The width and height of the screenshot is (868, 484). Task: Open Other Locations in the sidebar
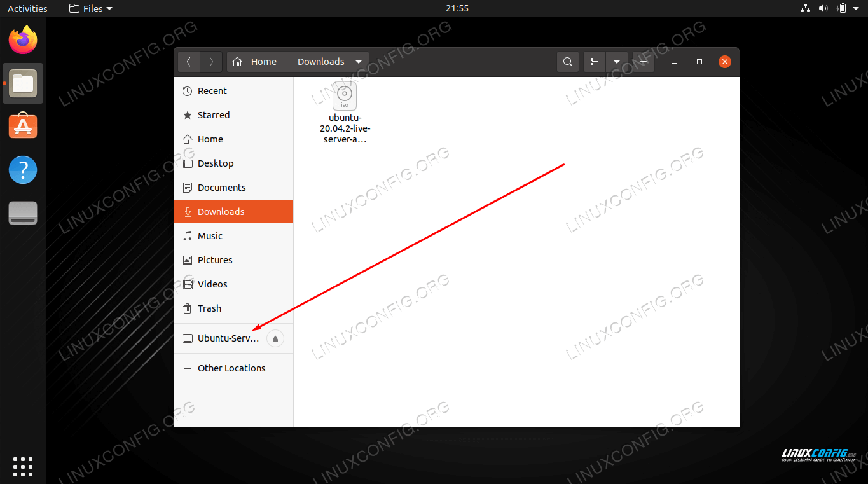[x=233, y=368]
